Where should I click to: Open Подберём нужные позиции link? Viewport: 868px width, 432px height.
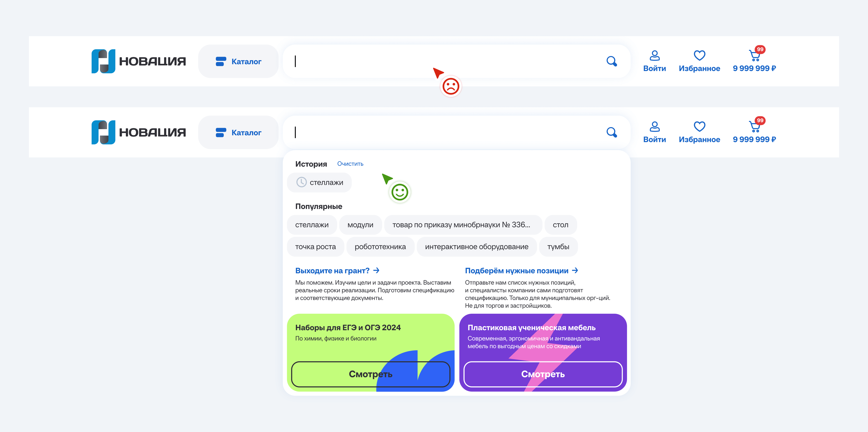tap(521, 271)
